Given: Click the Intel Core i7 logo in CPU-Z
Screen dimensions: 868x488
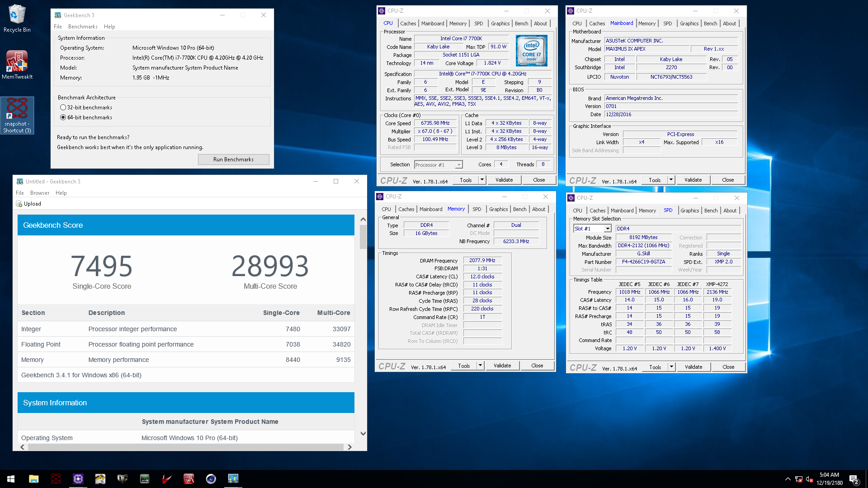Looking at the screenshot, I should pyautogui.click(x=532, y=51).
